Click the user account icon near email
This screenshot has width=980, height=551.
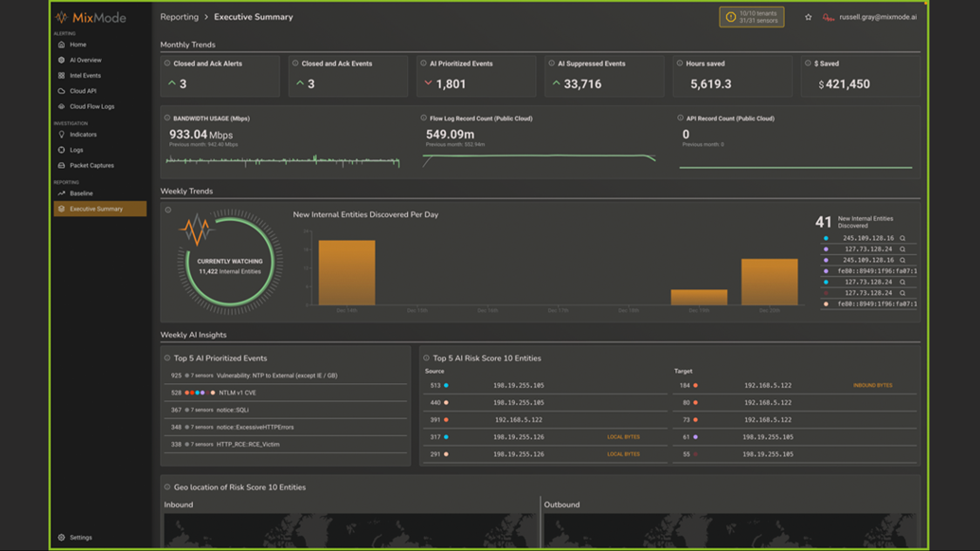click(x=828, y=17)
